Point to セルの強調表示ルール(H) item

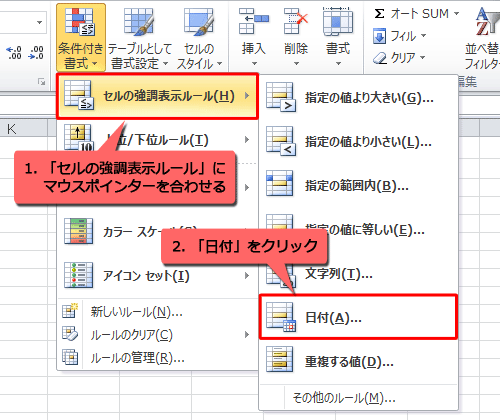157,96
